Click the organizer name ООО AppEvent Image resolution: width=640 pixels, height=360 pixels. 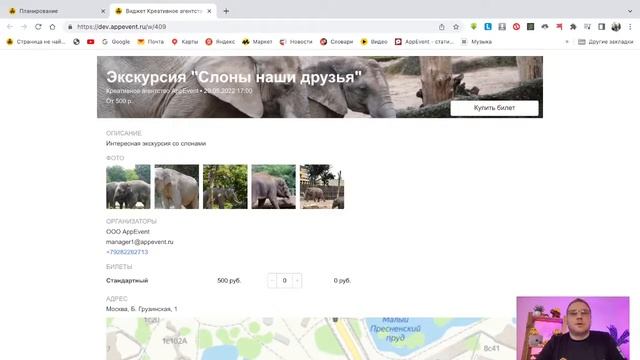coord(128,231)
